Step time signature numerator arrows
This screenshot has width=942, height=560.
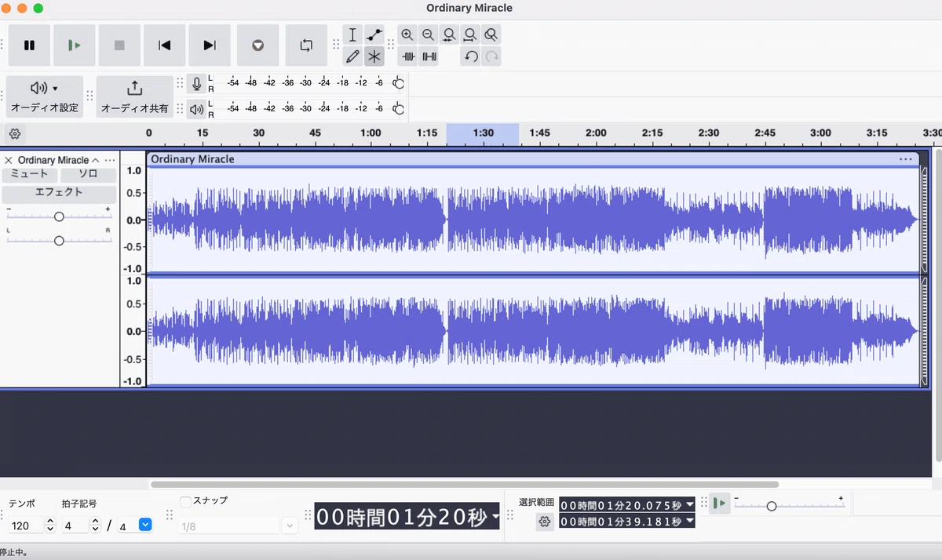[x=95, y=525]
